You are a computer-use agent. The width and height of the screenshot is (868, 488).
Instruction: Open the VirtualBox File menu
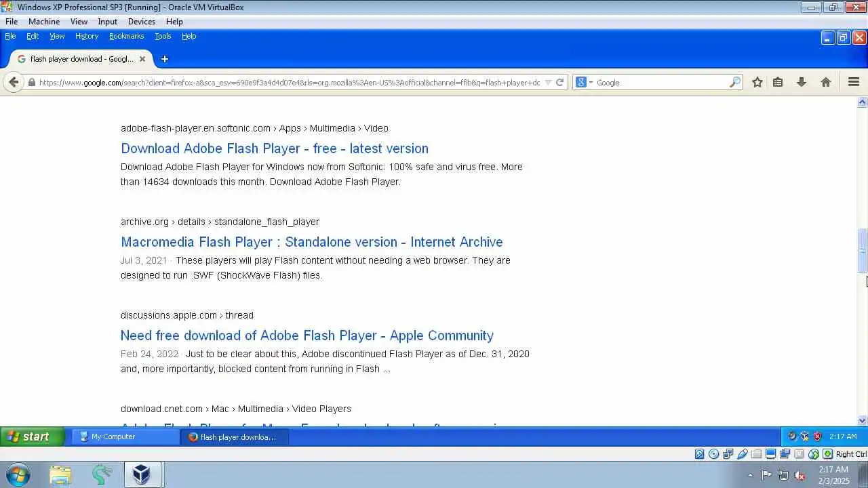[x=12, y=22]
